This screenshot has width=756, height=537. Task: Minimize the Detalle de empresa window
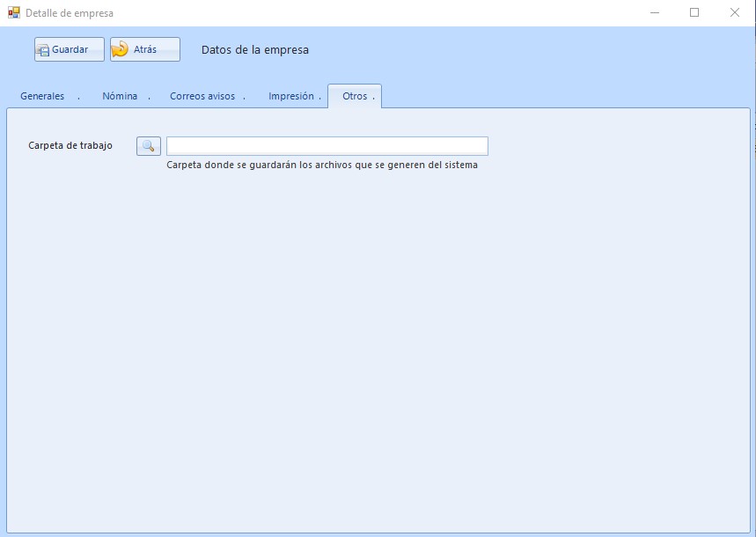[x=655, y=12]
